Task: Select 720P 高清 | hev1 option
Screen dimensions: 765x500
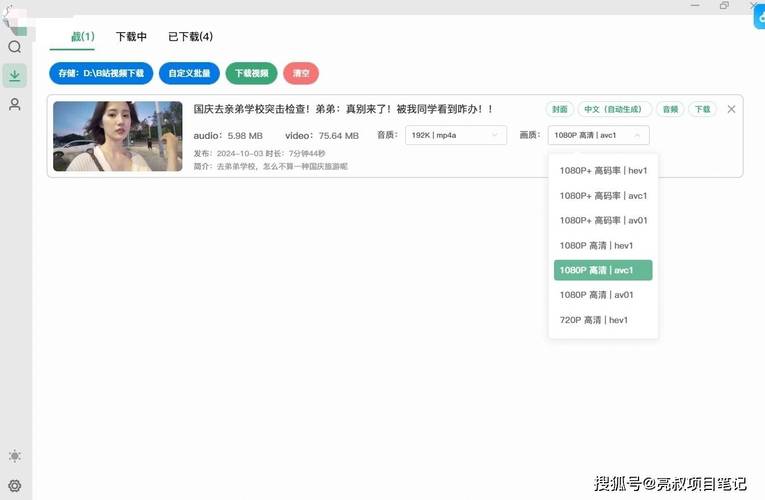Action: coord(603,320)
